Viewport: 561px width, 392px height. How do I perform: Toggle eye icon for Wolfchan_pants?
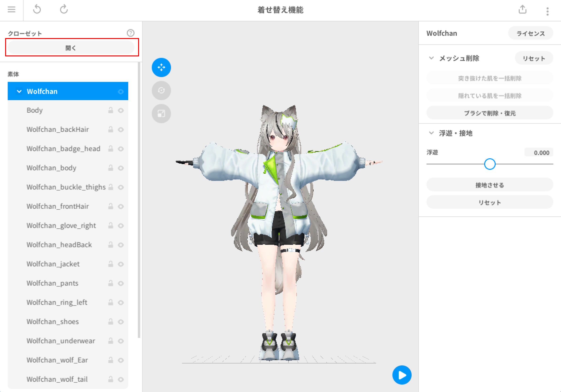(121, 283)
